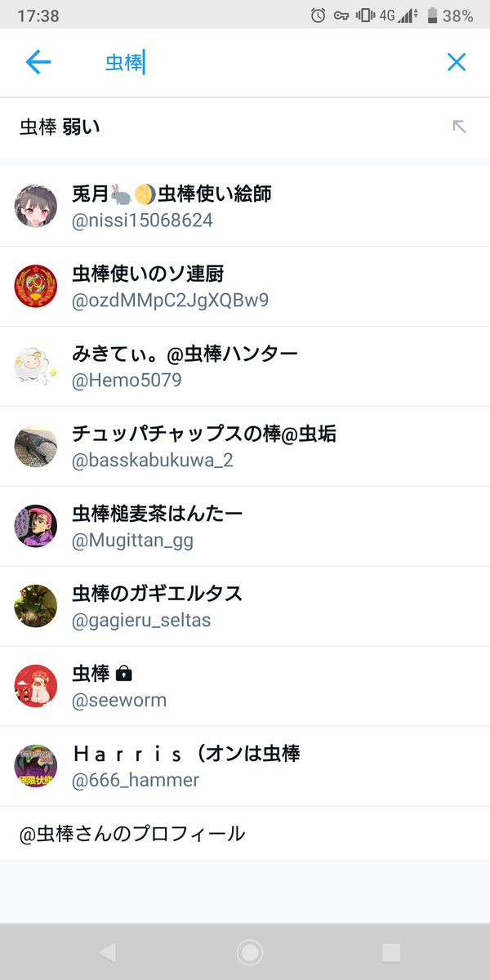Open the 虫棒槌麦茶はんたー profile
The height and width of the screenshot is (980, 490).
245,527
